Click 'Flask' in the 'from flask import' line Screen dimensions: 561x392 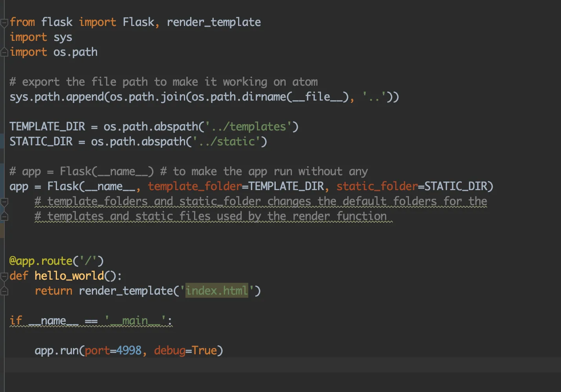click(x=138, y=22)
